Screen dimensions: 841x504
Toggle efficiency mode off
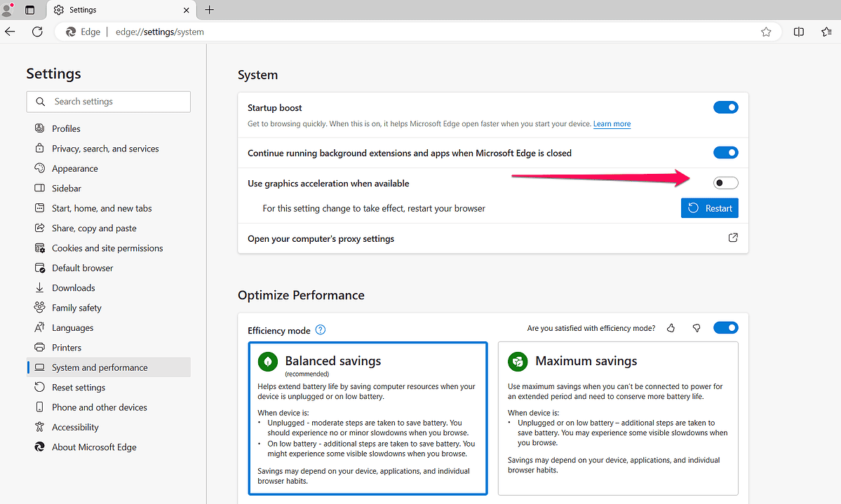click(725, 327)
